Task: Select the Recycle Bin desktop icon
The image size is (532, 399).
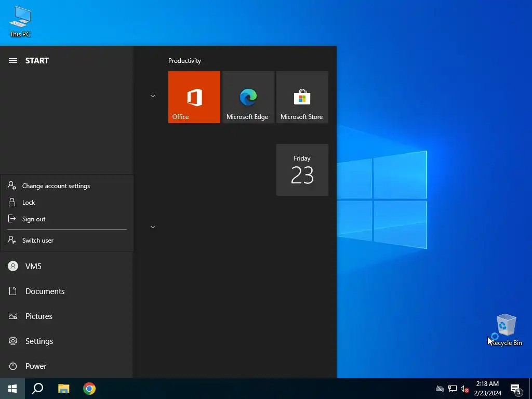Action: coord(506,330)
